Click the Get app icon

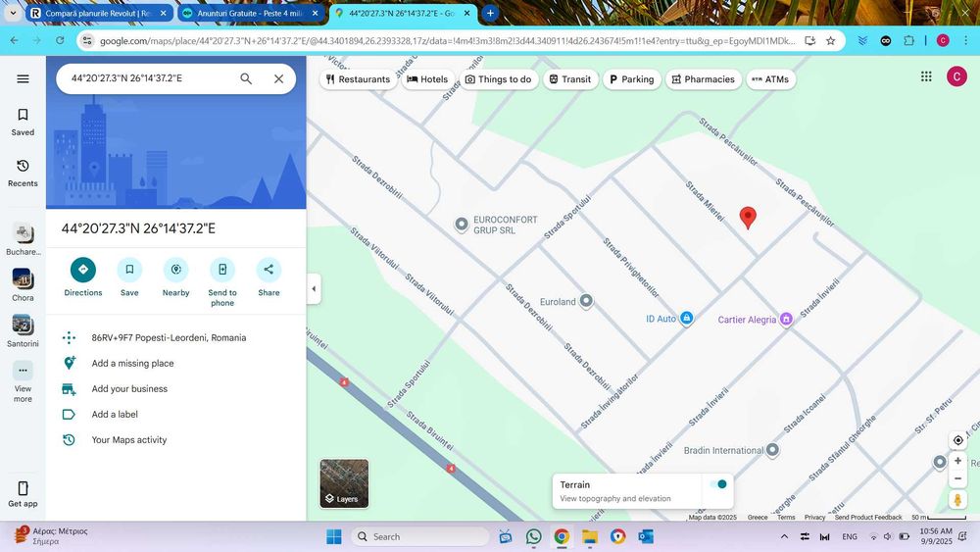click(23, 494)
